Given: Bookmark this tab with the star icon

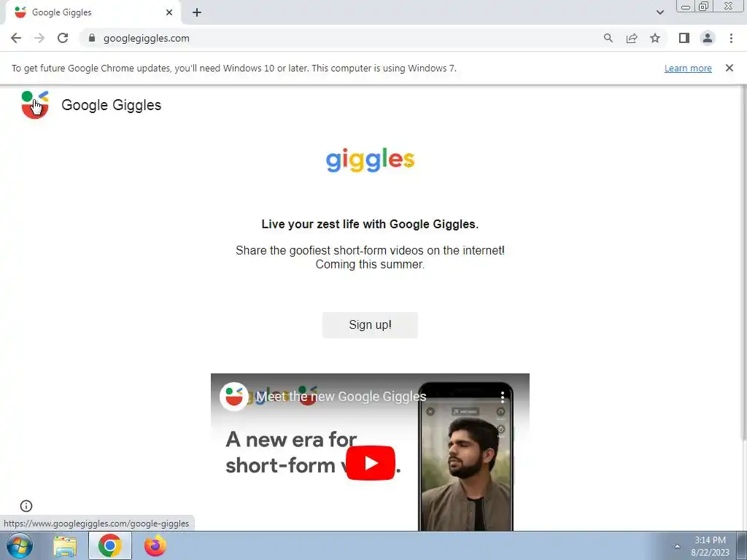Looking at the screenshot, I should [x=655, y=38].
